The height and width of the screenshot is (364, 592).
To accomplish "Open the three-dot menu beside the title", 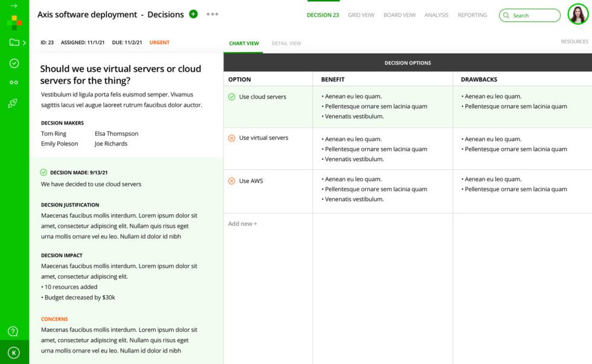I will click(x=212, y=13).
